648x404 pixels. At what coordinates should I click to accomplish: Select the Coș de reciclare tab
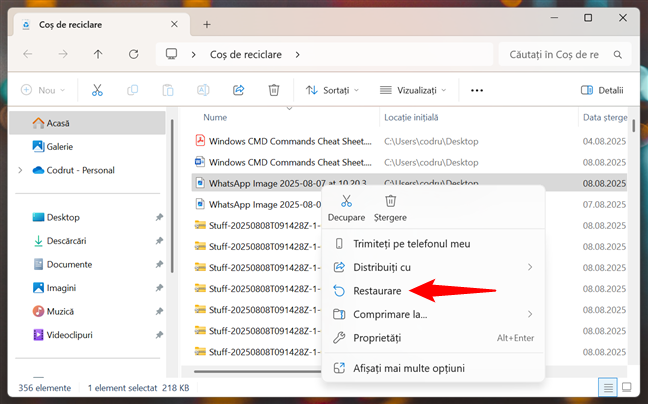click(x=102, y=24)
